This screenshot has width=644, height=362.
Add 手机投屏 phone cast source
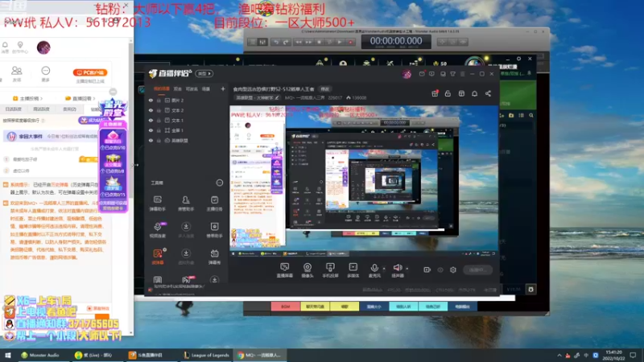coord(330,270)
